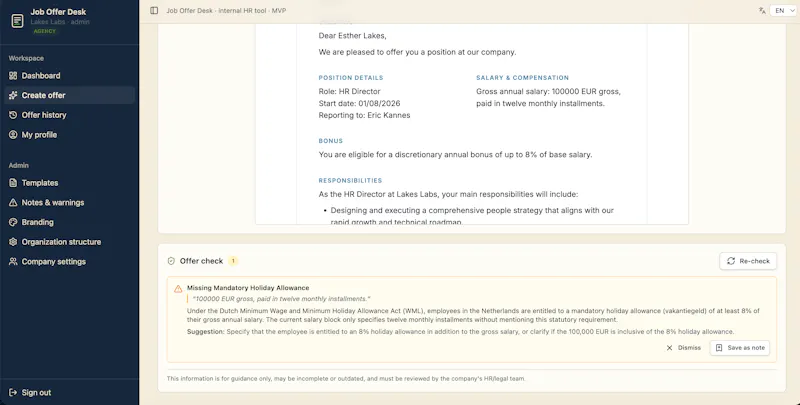Image resolution: width=800 pixels, height=405 pixels.
Task: Click the Sign out arrow icon
Action: click(x=13, y=393)
